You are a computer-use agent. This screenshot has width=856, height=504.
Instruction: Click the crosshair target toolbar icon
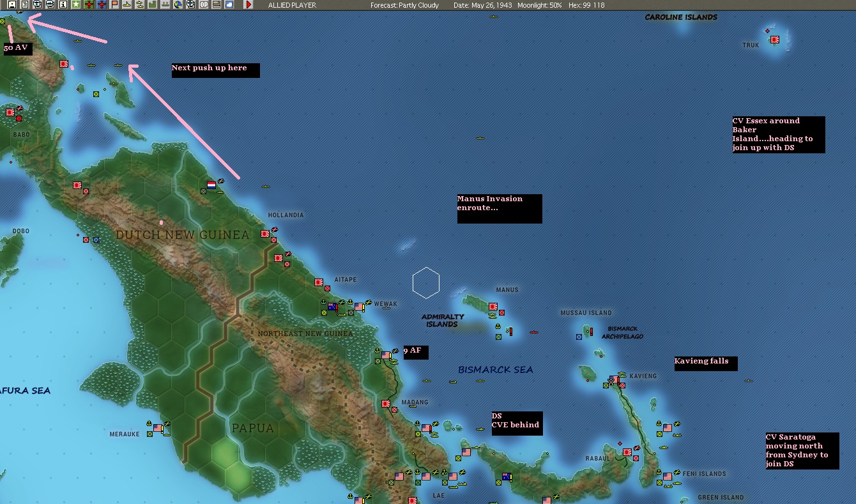pyautogui.click(x=190, y=4)
